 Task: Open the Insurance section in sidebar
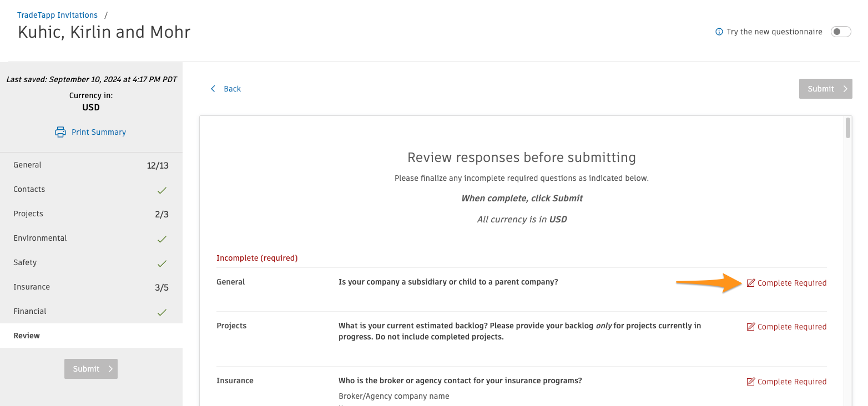point(32,287)
